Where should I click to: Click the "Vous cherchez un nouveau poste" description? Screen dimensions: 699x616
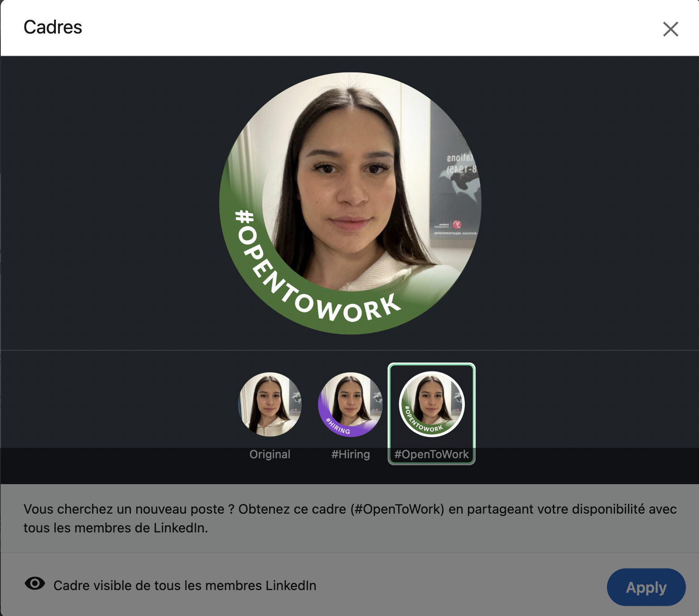pyautogui.click(x=350, y=518)
